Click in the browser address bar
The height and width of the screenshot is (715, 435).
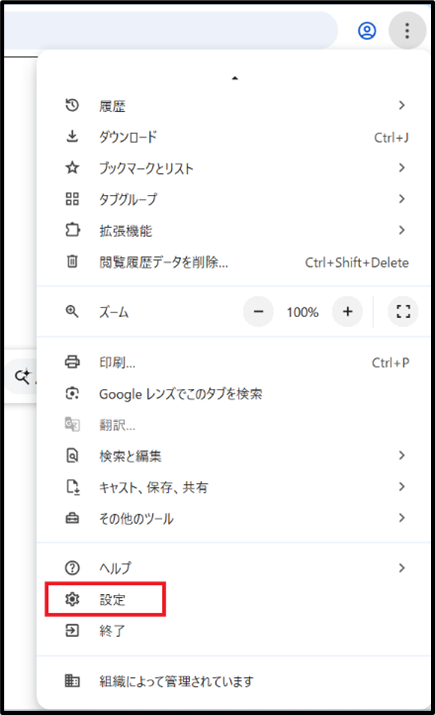[x=171, y=31]
